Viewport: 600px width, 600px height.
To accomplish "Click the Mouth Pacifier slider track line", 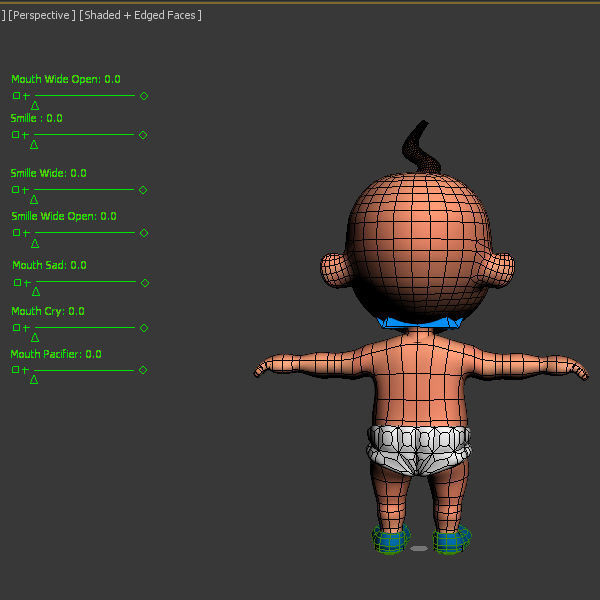I will [x=84, y=370].
